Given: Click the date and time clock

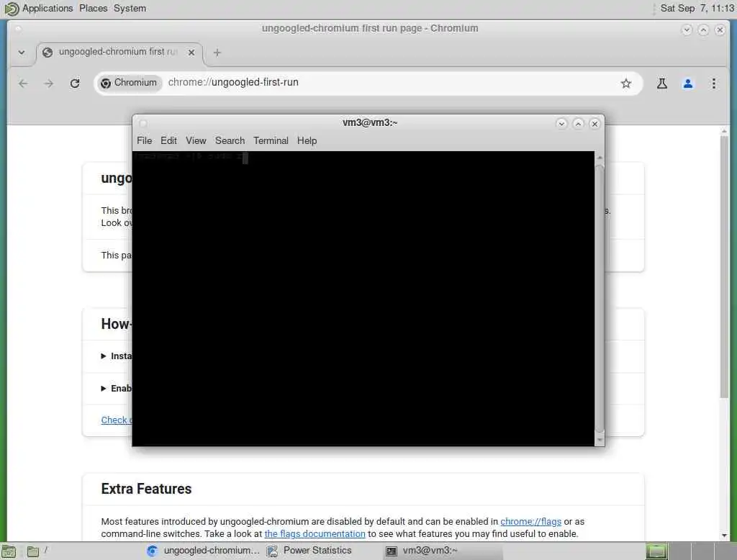Looking at the screenshot, I should 697,9.
